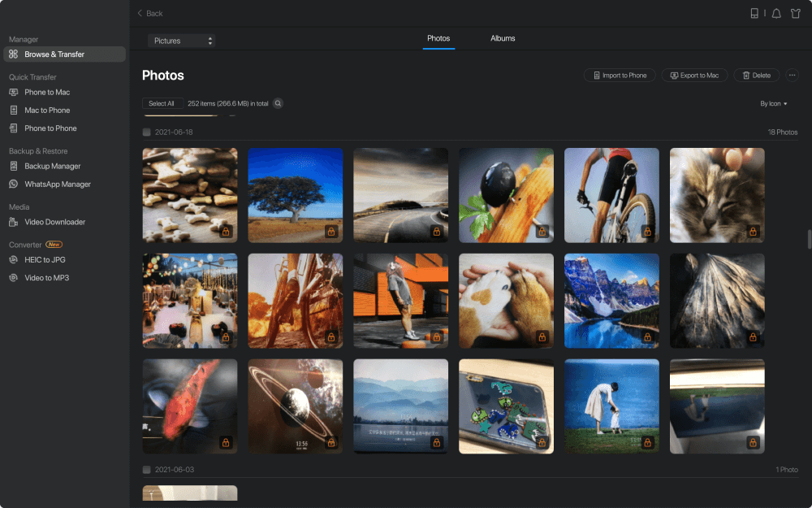Open the By Icon sorting dropdown
Screen dimensions: 812x508
pyautogui.click(x=772, y=103)
